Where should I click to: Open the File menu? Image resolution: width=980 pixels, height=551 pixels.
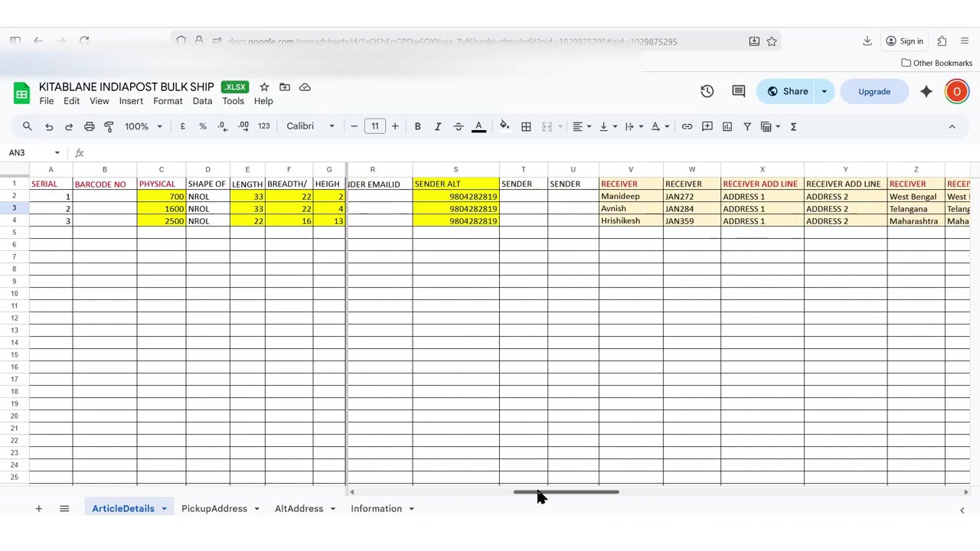(47, 101)
